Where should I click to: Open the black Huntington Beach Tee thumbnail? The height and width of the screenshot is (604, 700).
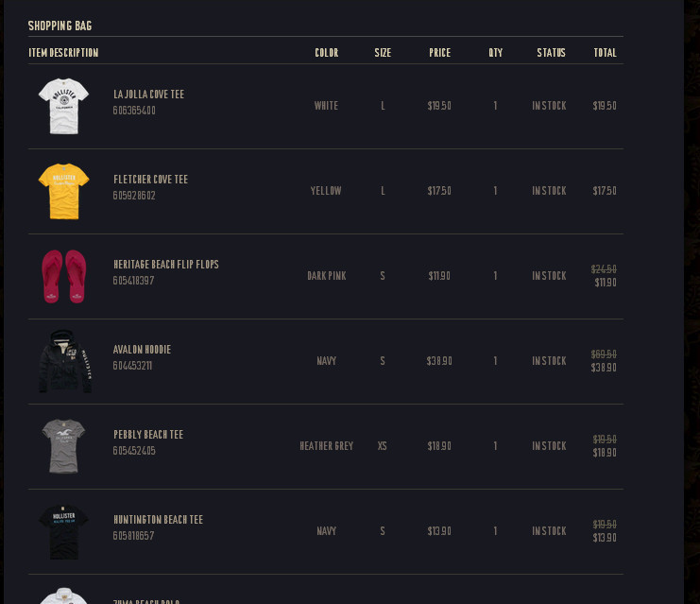coord(63,530)
